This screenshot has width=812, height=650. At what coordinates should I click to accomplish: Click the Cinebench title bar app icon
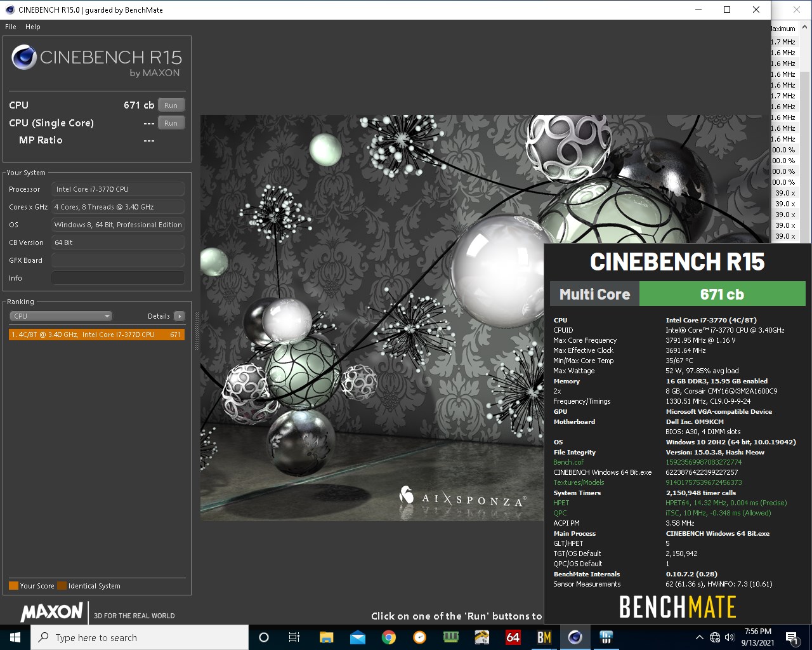10,10
